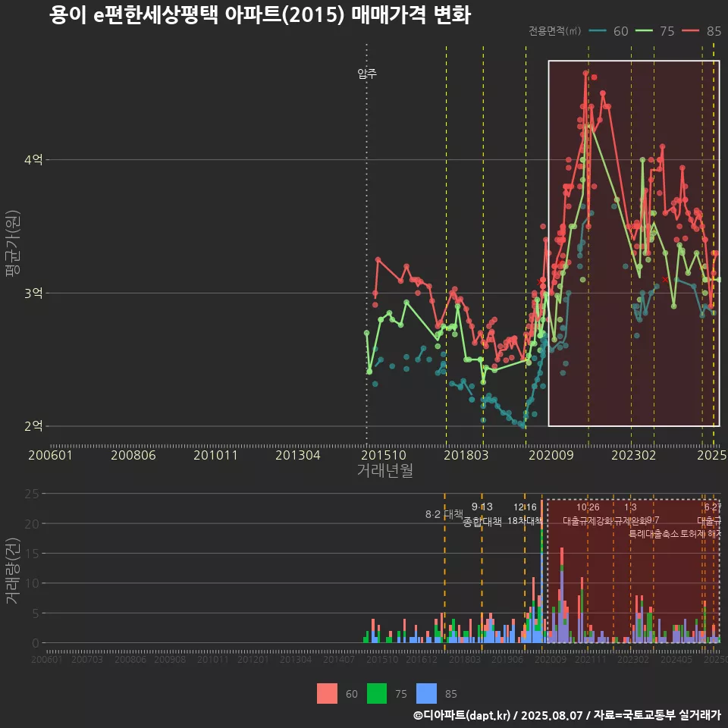Click the 1·3 policy date annotation

pos(630,507)
